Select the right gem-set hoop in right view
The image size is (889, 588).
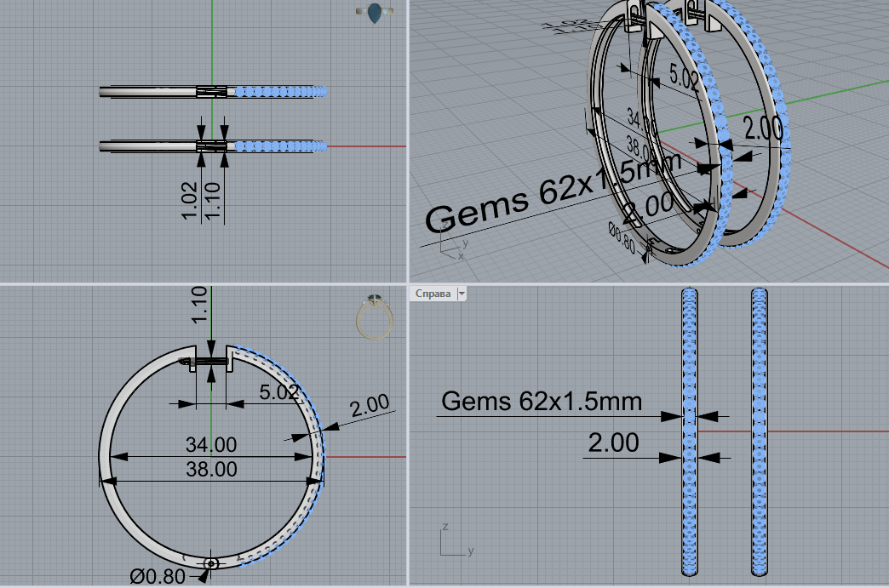tap(760, 431)
